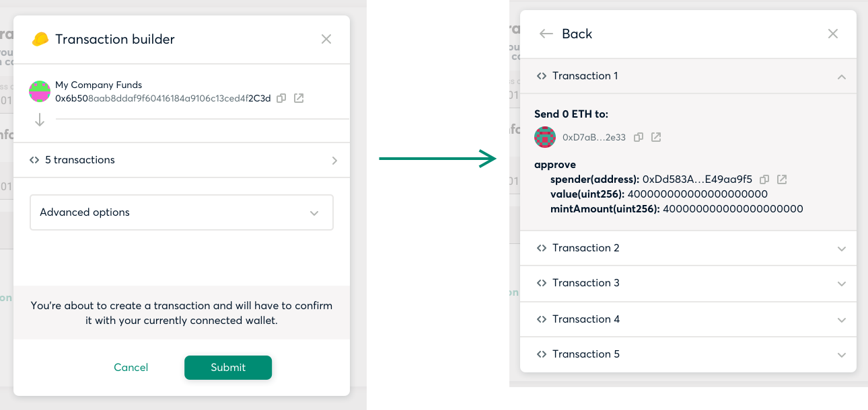Viewport: 868px width, 410px height.
Task: Copy the My Company Funds address
Action: (x=281, y=98)
